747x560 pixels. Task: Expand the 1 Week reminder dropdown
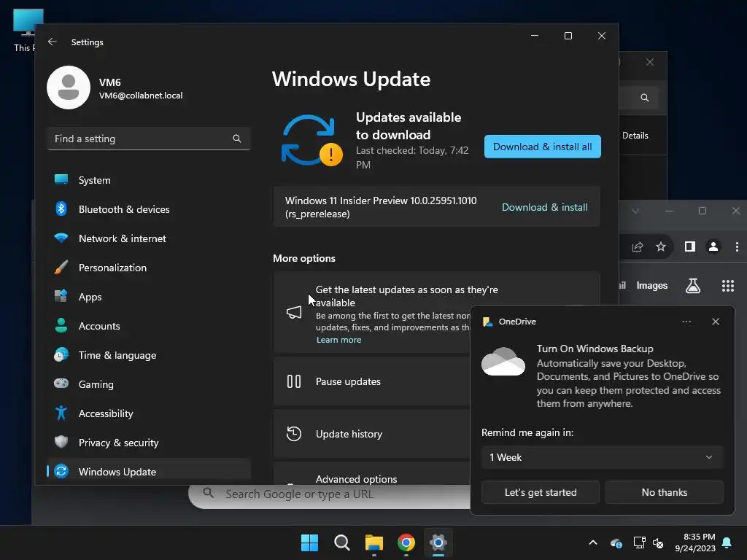click(x=602, y=457)
